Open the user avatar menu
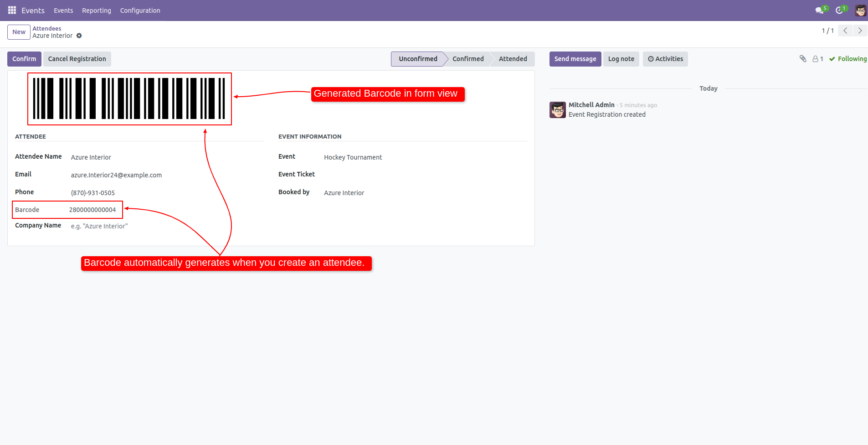Screen dimensions: 868x445 (x=860, y=10)
